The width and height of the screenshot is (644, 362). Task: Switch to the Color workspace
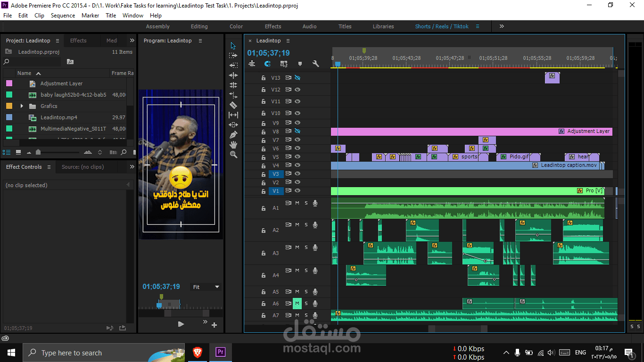236,26
